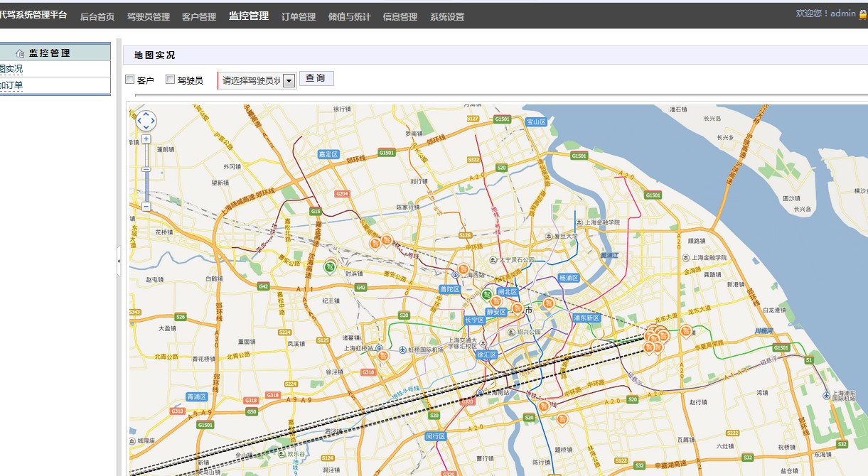The width and height of the screenshot is (868, 476).
Task: Click the 普陀区 district label
Action: pos(450,289)
